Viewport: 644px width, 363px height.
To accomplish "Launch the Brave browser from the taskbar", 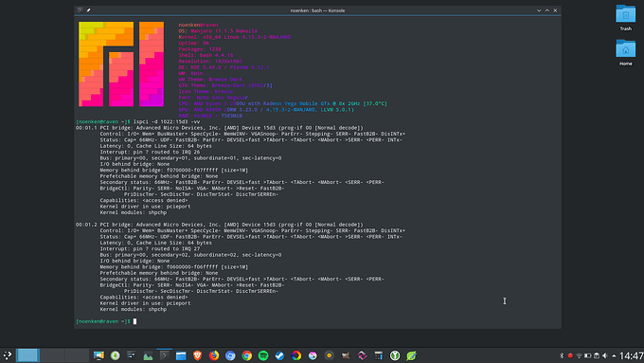I will (x=197, y=355).
